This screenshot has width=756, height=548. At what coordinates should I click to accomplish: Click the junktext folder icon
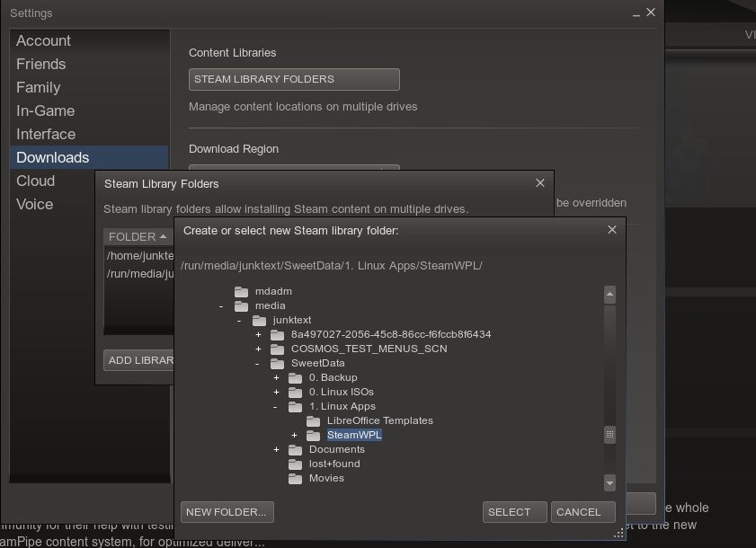pos(258,320)
